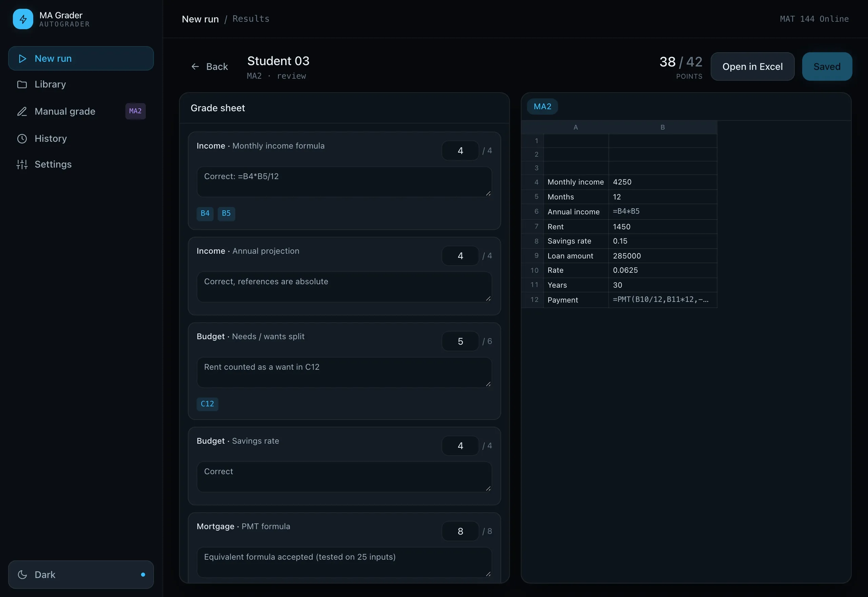Click the B5 cell reference chip
Viewport: 868px width, 597px height.
(x=226, y=214)
